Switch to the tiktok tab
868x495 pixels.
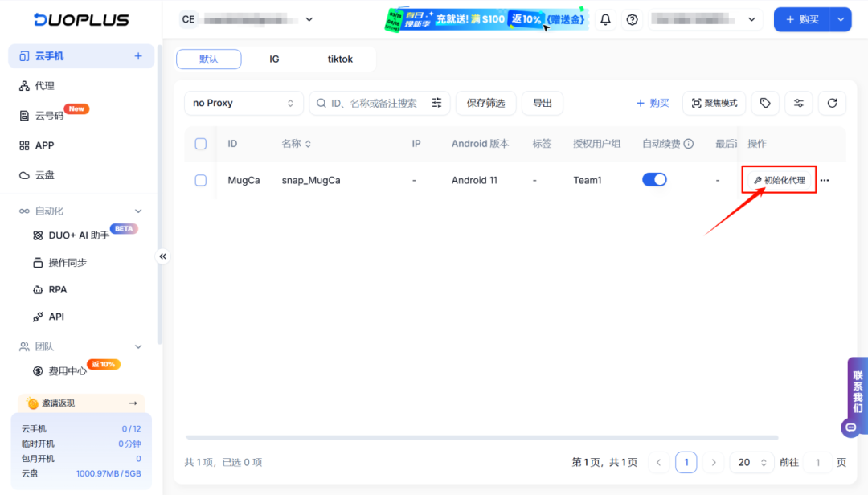click(x=339, y=59)
